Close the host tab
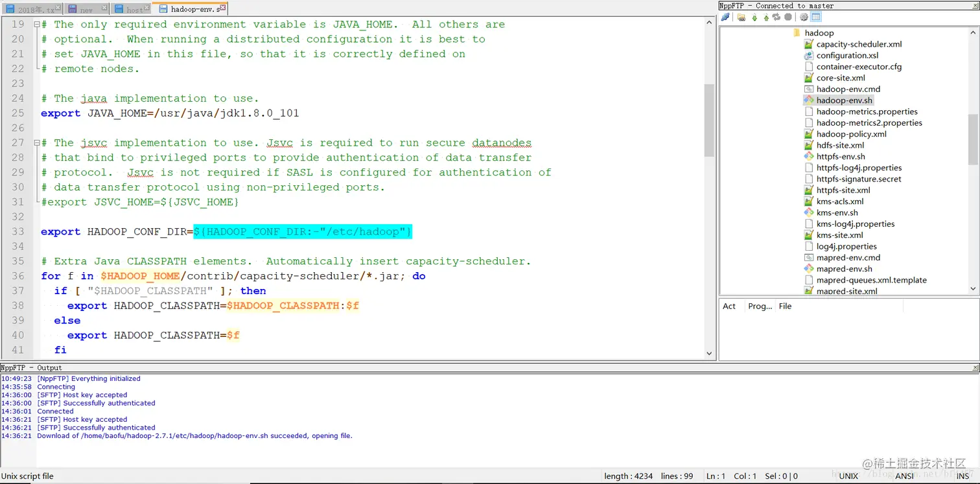Image resolution: width=980 pixels, height=484 pixels. click(146, 8)
